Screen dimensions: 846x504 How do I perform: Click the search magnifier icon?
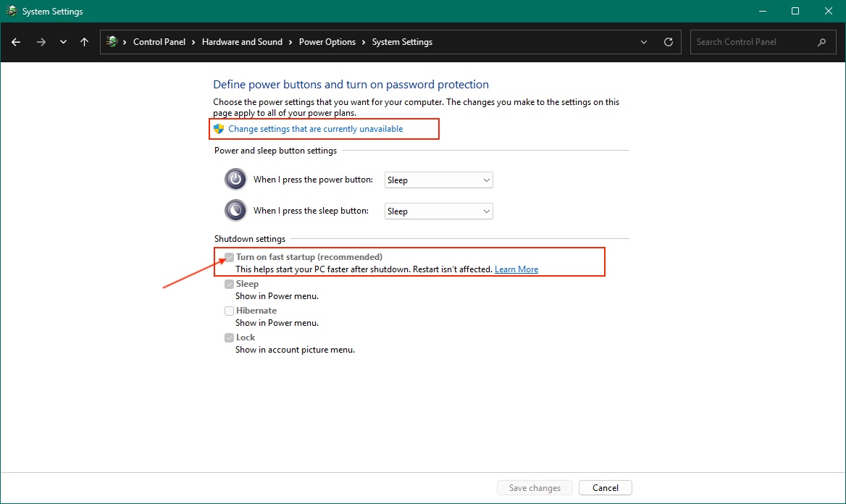[821, 42]
